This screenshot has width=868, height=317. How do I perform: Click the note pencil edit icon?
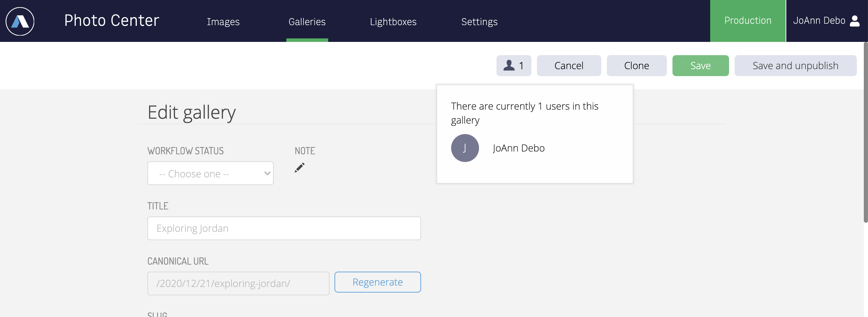[300, 168]
